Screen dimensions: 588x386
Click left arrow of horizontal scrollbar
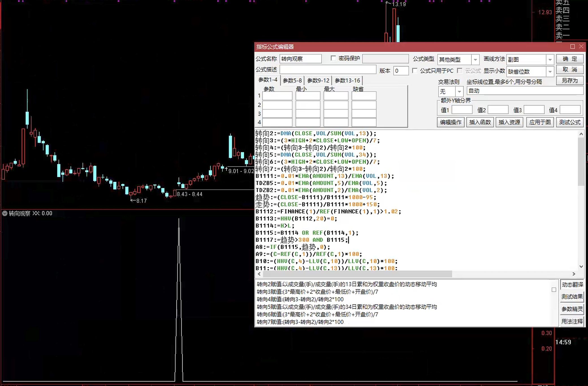click(x=259, y=274)
